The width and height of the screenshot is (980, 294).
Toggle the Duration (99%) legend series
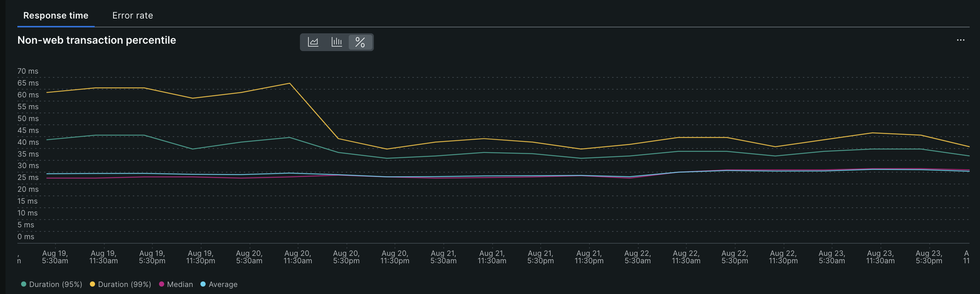pos(124,284)
